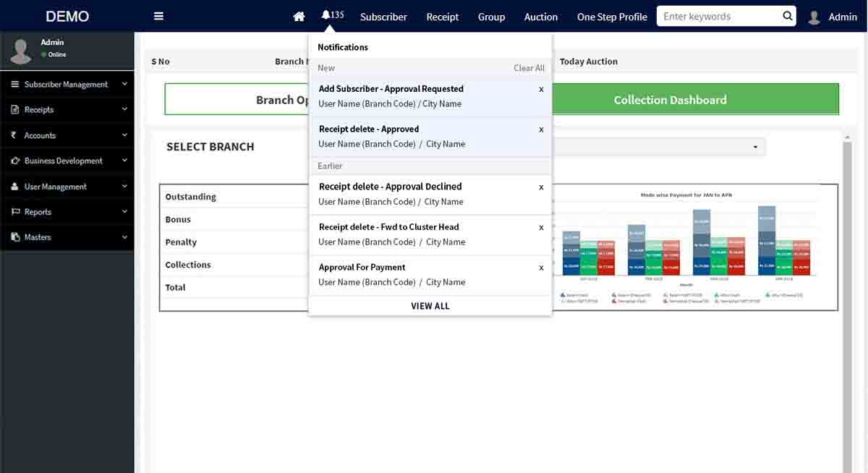This screenshot has height=473, width=868.
Task: Open the Receipt delete - Approval Declined notification
Action: click(430, 195)
